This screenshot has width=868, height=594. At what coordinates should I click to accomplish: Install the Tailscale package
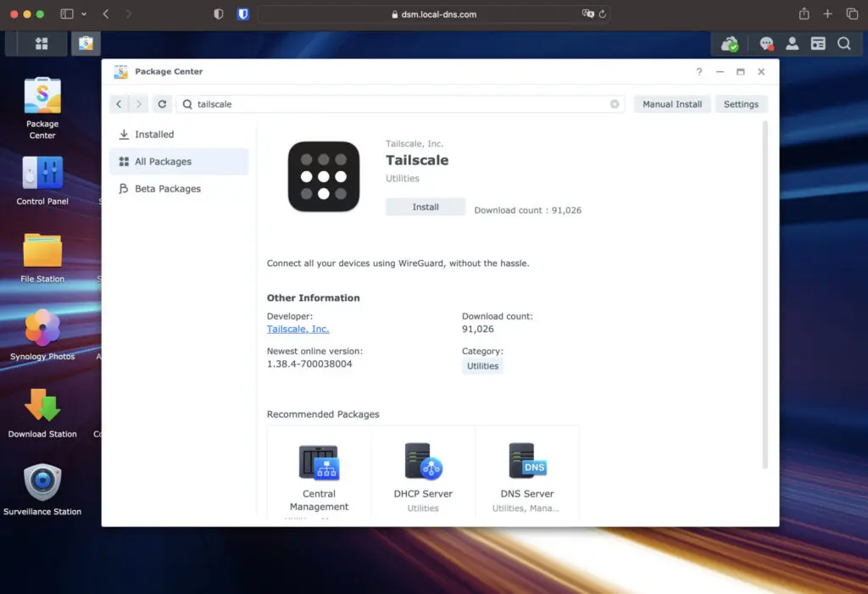pos(426,207)
